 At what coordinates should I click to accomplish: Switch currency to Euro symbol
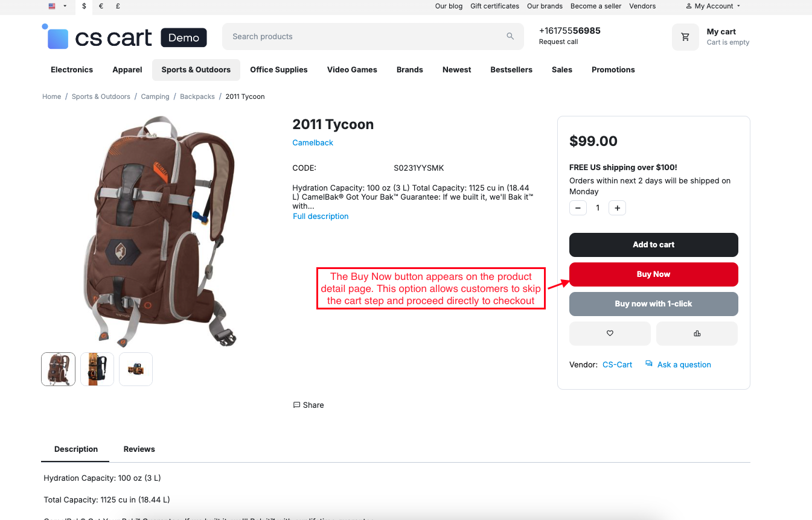click(101, 6)
